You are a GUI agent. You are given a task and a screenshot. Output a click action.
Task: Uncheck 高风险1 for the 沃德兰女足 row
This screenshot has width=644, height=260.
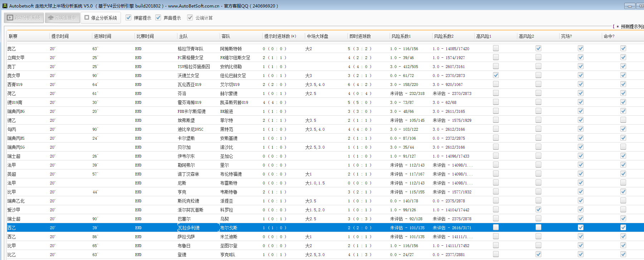pyautogui.click(x=496, y=75)
